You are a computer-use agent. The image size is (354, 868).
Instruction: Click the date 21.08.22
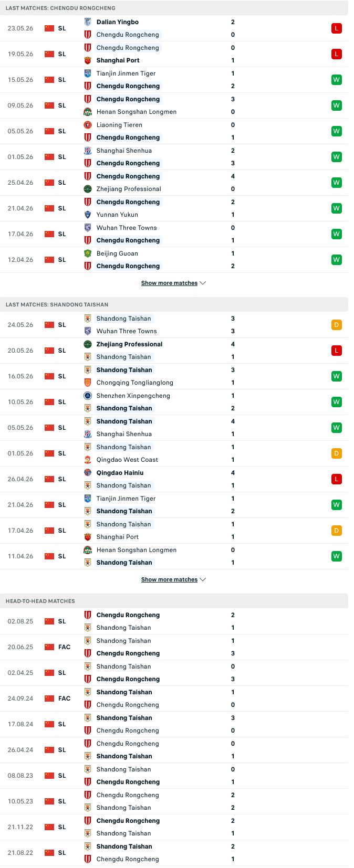pyautogui.click(x=20, y=853)
